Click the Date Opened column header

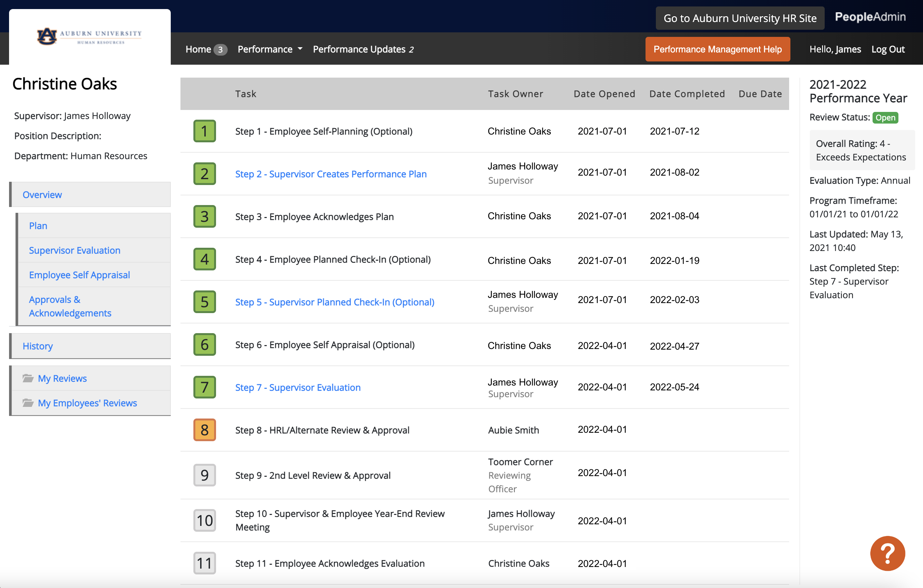point(604,94)
